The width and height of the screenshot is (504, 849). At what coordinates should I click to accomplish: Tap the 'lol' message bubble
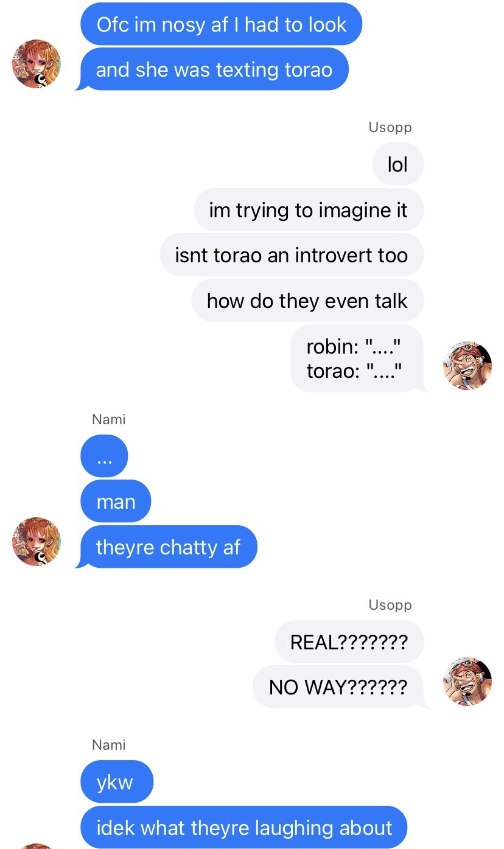click(x=397, y=164)
